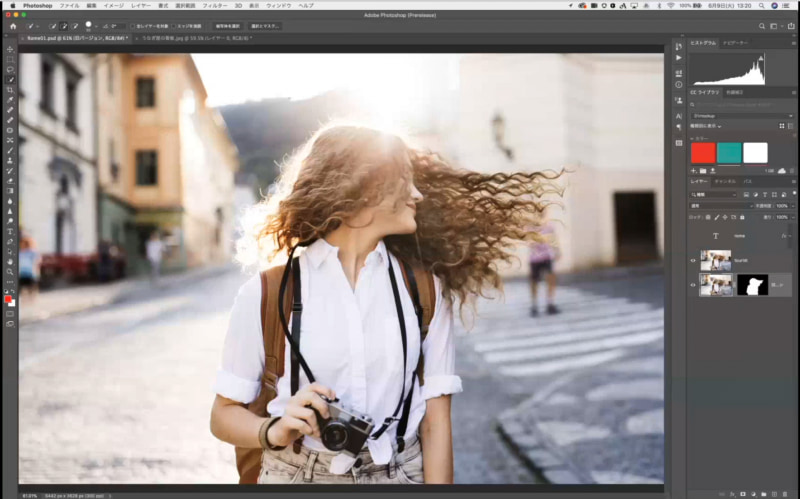Image resolution: width=800 pixels, height=499 pixels.
Task: Select the Rectangular Marquee tool
Action: tap(10, 59)
